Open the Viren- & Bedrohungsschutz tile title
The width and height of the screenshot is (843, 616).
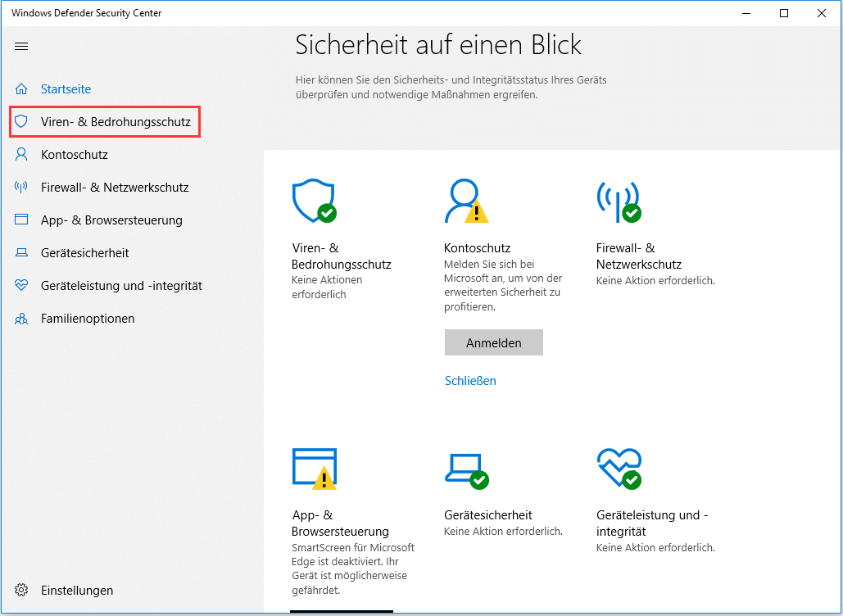342,256
